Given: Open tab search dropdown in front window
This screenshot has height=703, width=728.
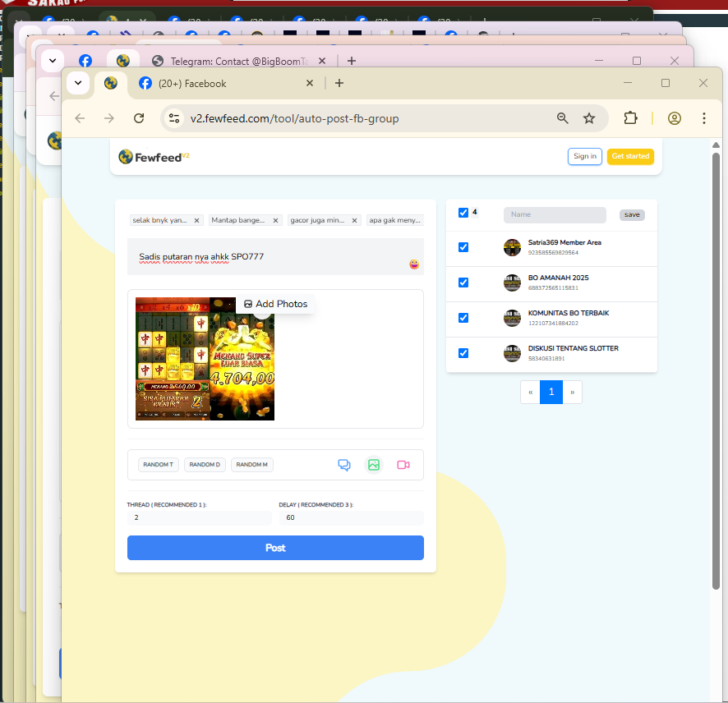Looking at the screenshot, I should pos(78,83).
